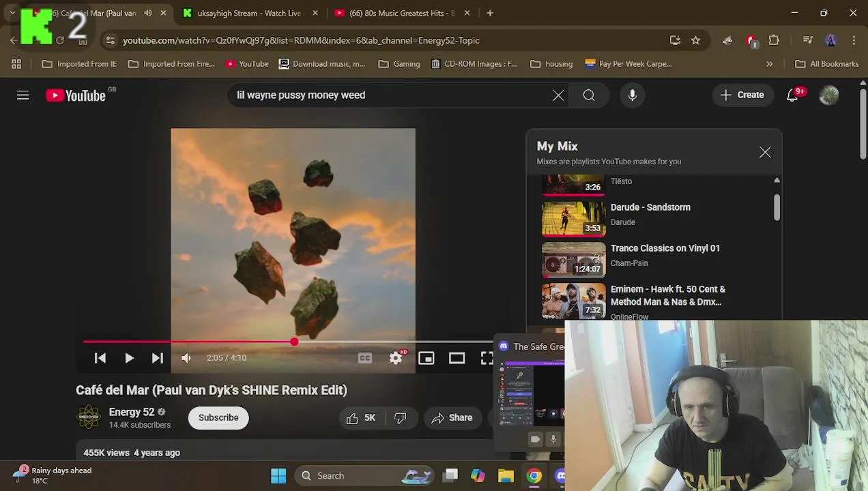
Task: Expand the housing bookmarks folder
Action: coord(551,64)
